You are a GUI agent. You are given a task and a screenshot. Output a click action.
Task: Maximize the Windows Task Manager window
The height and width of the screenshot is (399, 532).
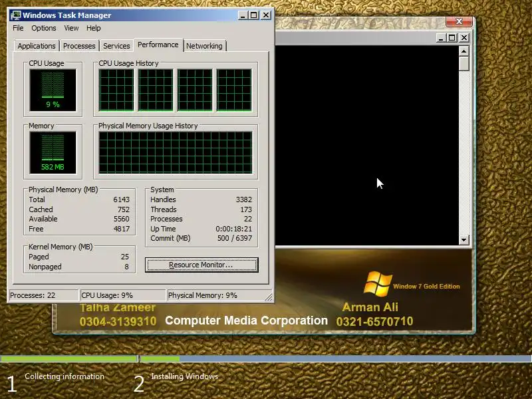tap(254, 15)
